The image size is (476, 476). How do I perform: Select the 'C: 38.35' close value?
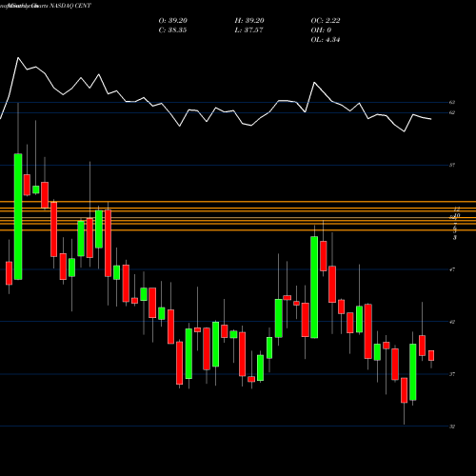point(172,30)
